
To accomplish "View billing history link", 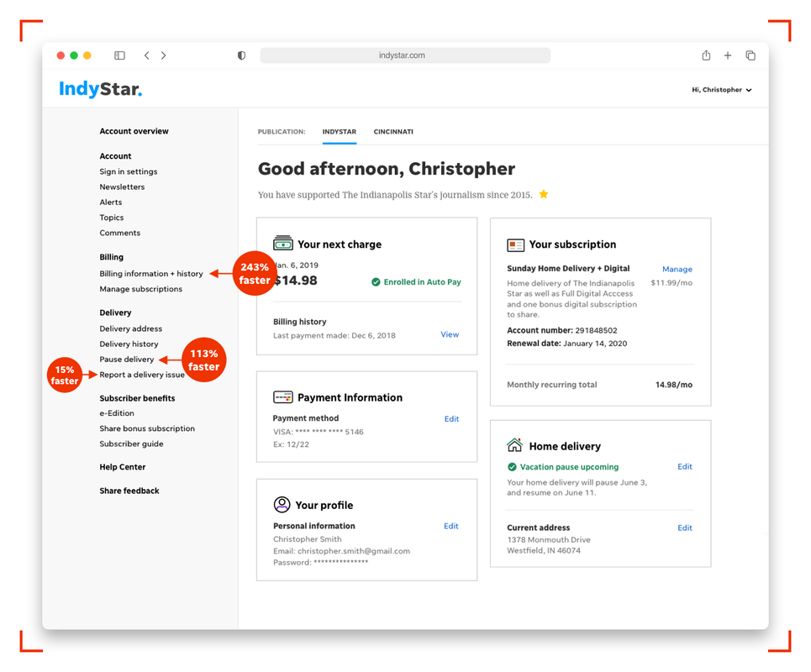I will pos(450,334).
